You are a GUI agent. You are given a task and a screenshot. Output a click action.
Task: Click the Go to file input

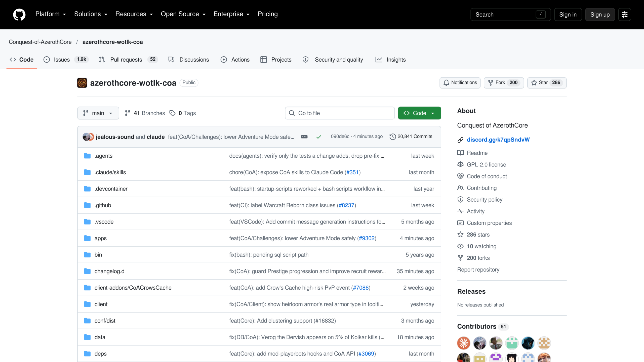pyautogui.click(x=340, y=113)
